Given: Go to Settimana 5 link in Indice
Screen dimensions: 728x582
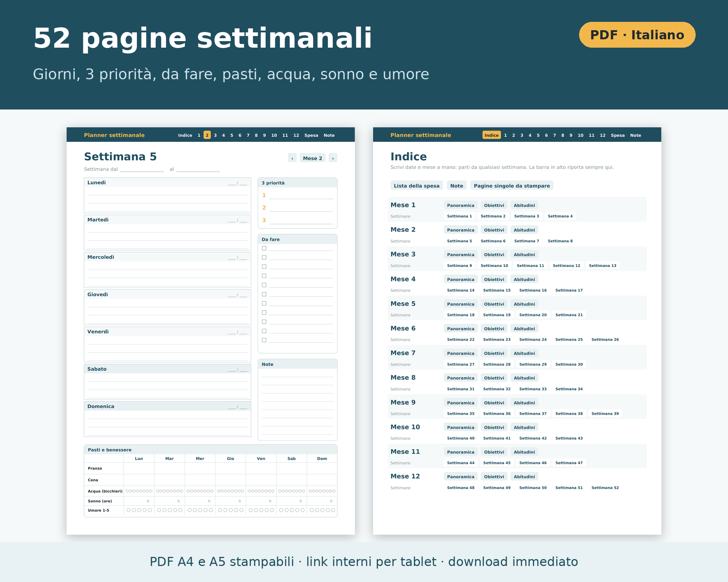Looking at the screenshot, I should pos(459,241).
